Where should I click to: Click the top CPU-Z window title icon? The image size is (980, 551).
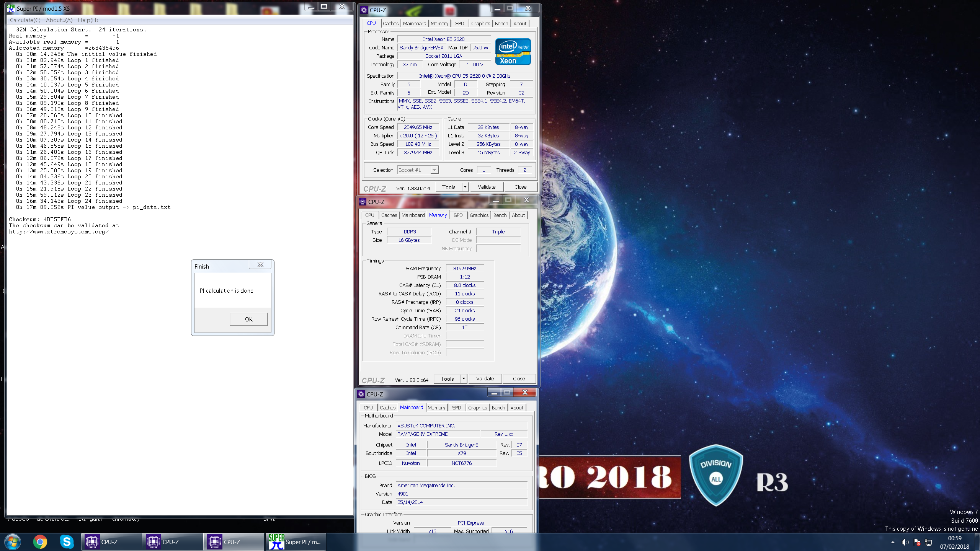tap(364, 10)
